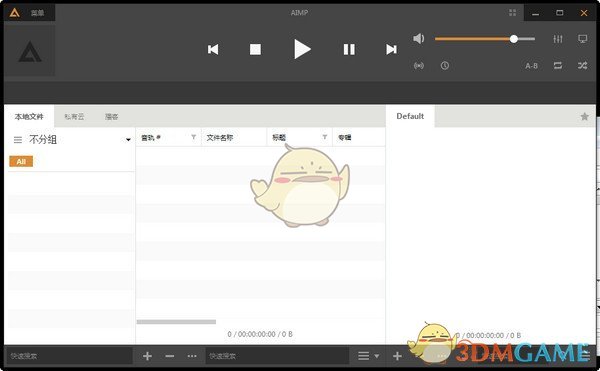Adjust the orange volume slider
The image size is (600, 371).
485,39
